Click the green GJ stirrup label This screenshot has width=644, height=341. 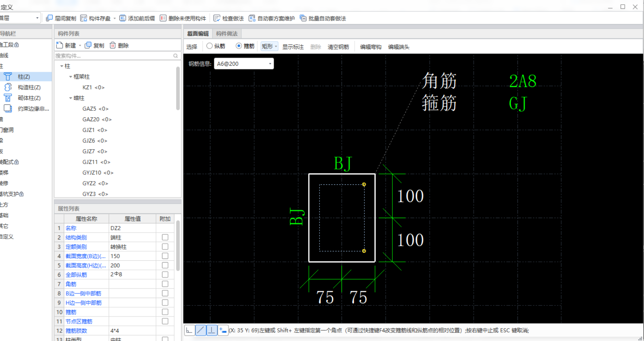(x=517, y=104)
